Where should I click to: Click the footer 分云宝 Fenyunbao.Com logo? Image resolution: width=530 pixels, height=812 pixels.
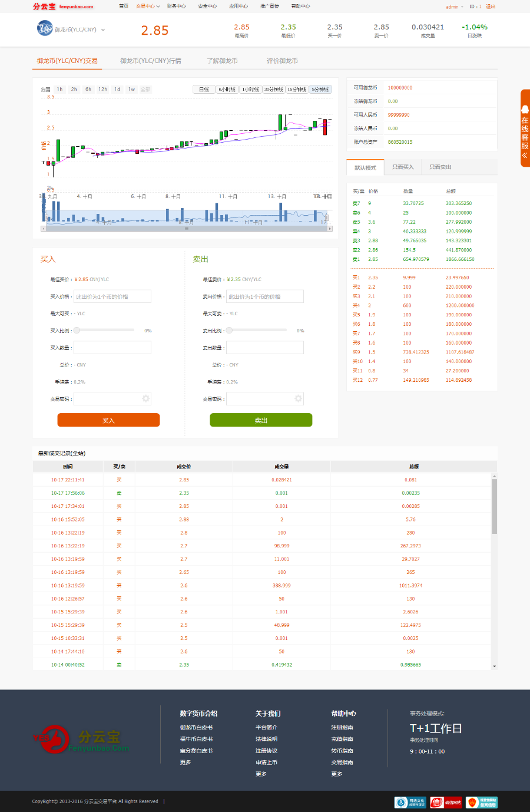click(81, 740)
